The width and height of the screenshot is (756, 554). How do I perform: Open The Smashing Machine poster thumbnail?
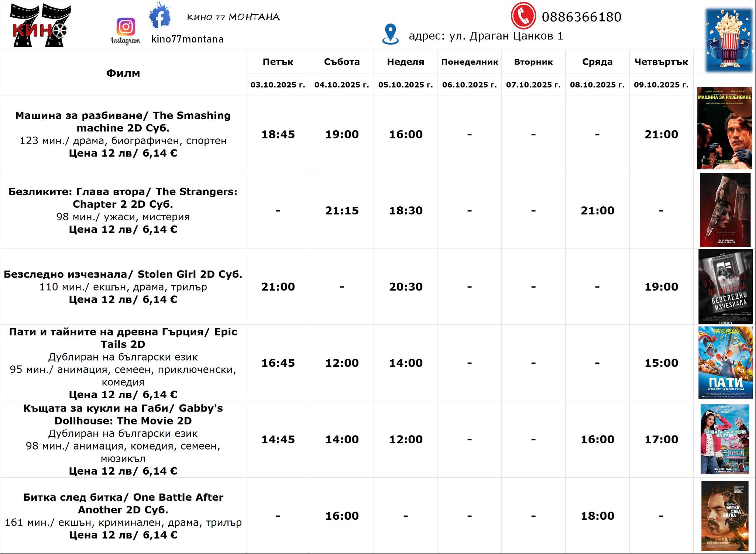[x=724, y=128]
